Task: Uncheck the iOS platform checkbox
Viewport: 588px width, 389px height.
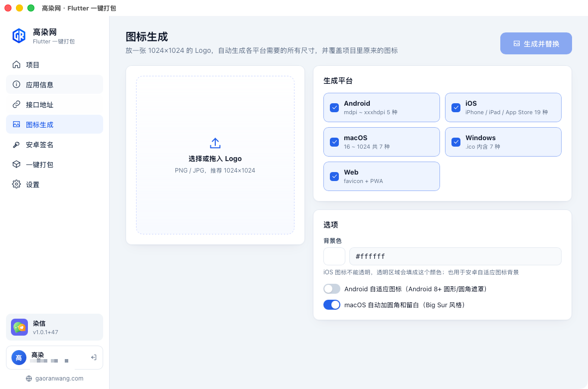Action: 455,107
